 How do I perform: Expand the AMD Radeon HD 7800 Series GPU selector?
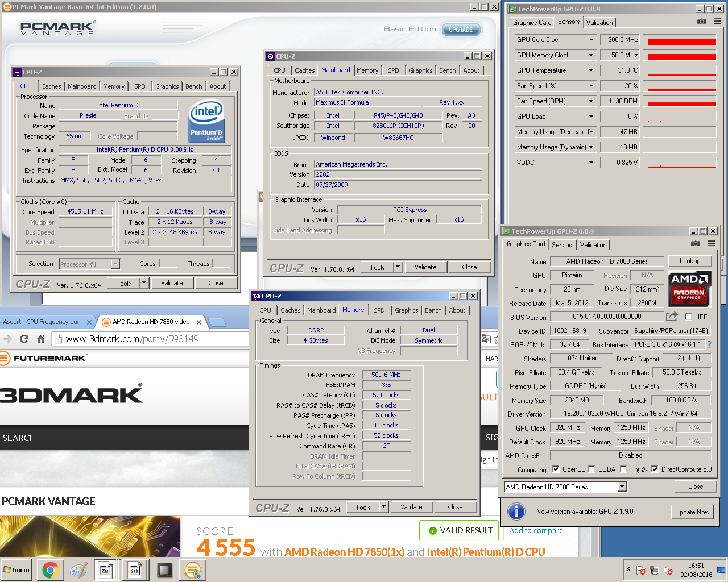coord(622,487)
